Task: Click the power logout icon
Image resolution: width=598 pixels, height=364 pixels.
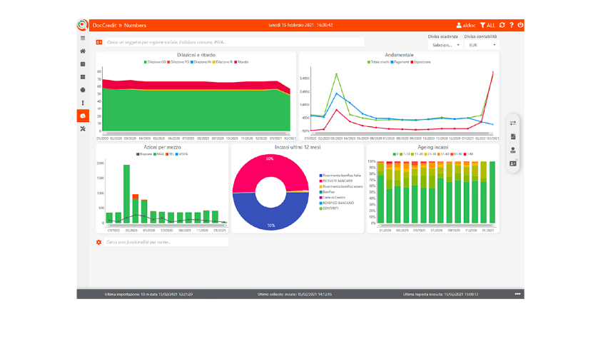Action: [x=520, y=25]
